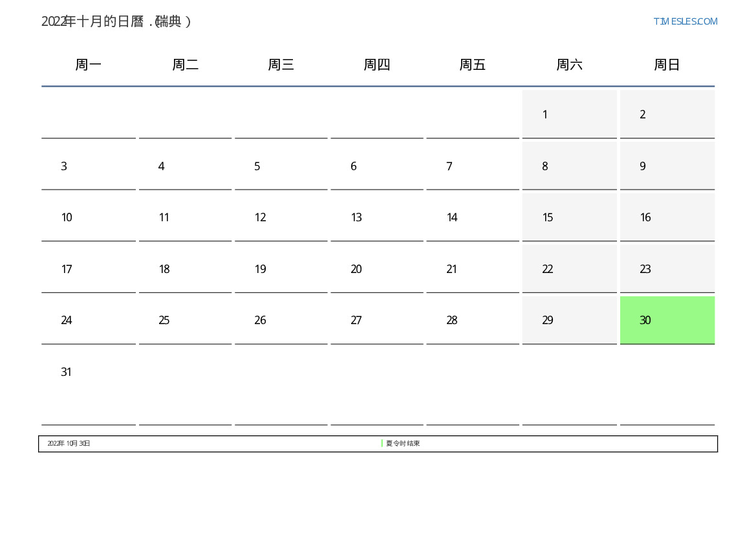Screen dimensions: 756x535
Task: Click the calendar title for October 2022
Action: click(x=116, y=21)
